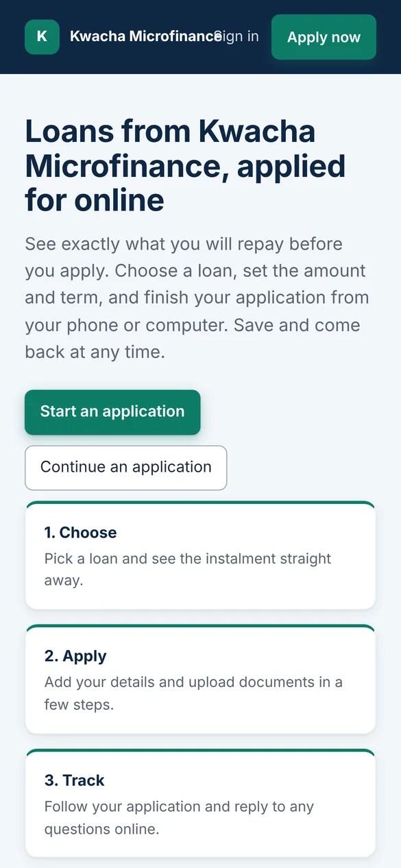Click the main heading about Loans from Kwacha
Screen dimensions: 401x868
185,165
